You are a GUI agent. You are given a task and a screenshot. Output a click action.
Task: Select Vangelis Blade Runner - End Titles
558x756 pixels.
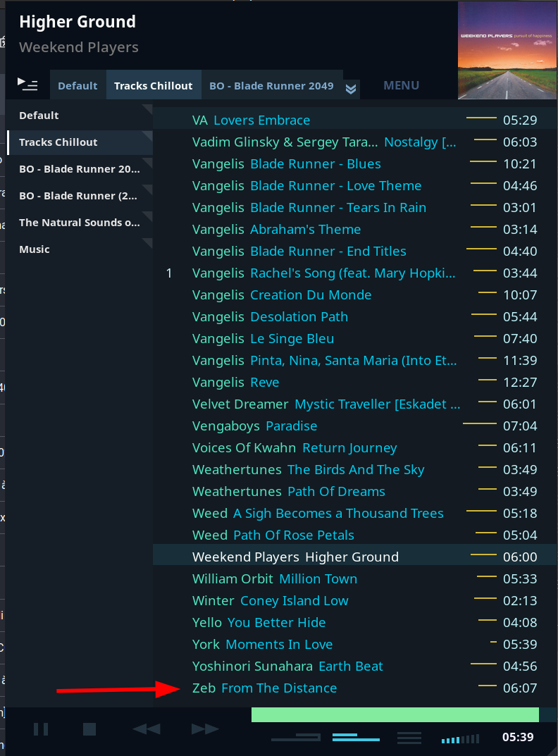[354, 252]
